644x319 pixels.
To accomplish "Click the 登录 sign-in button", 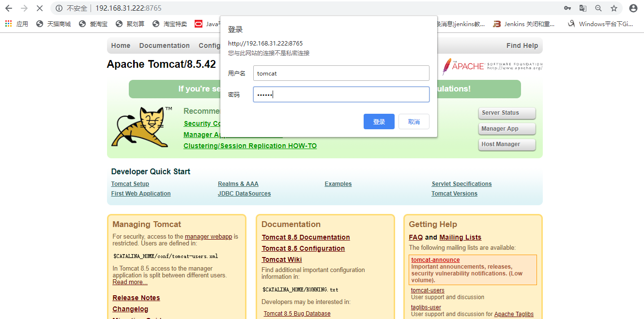I will 379,122.
